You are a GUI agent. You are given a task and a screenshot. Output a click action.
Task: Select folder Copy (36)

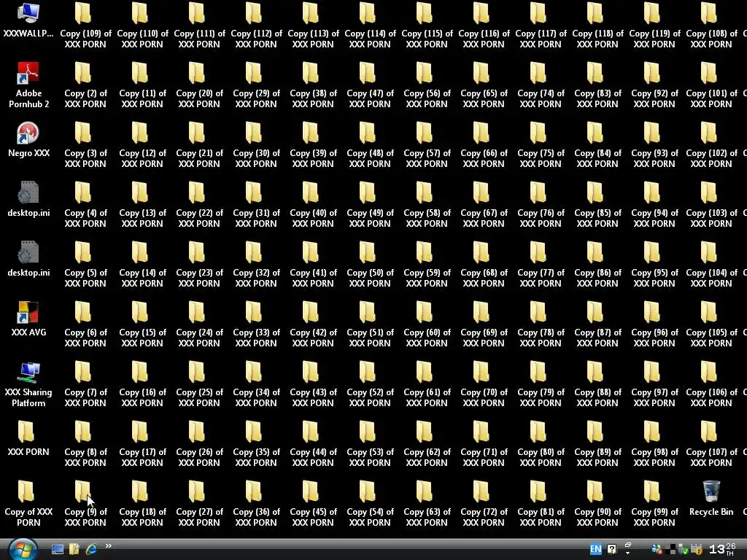pos(256,504)
